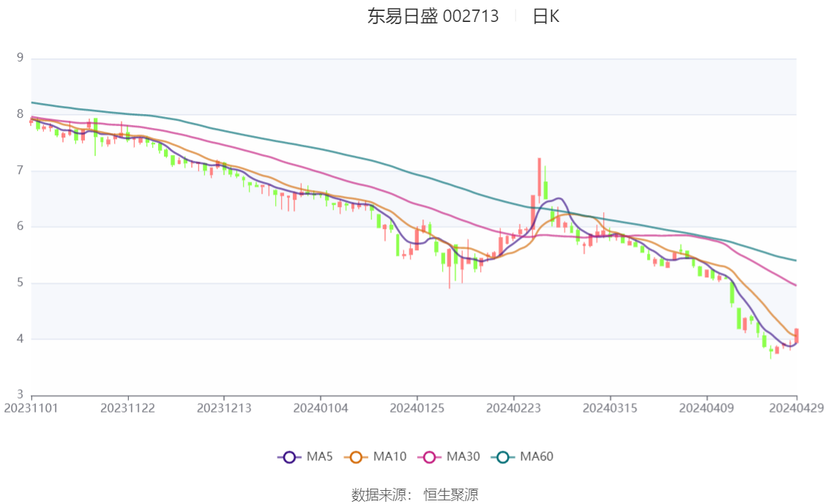Screen dimensions: 830x504
Task: Click x-axis date label 20231101
Action: coord(31,408)
